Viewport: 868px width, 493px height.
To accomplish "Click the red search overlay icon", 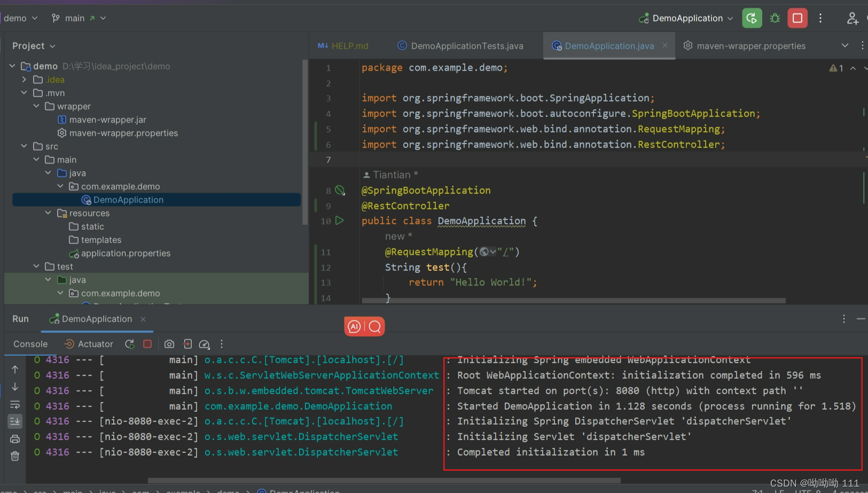I will click(x=375, y=326).
